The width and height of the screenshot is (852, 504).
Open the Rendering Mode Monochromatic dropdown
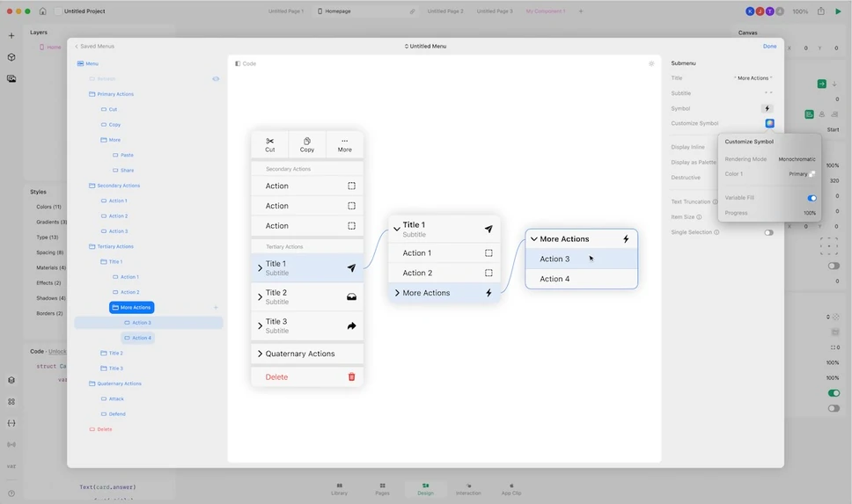[797, 159]
